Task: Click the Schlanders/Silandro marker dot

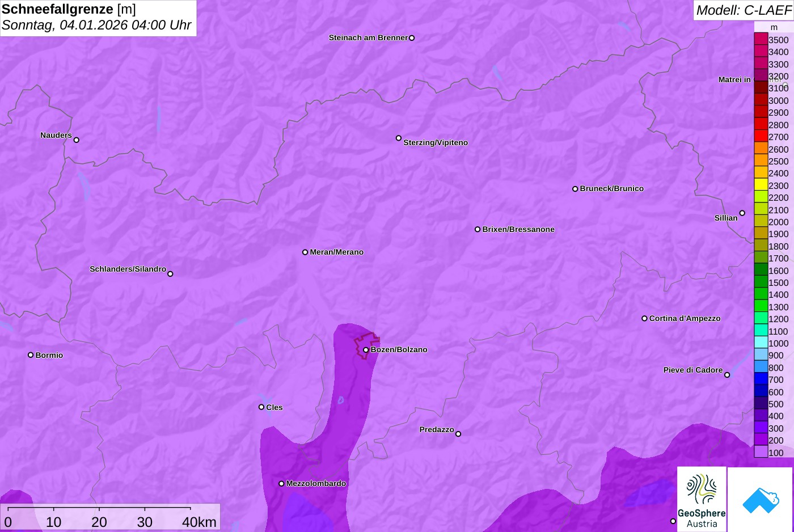Action: point(170,274)
